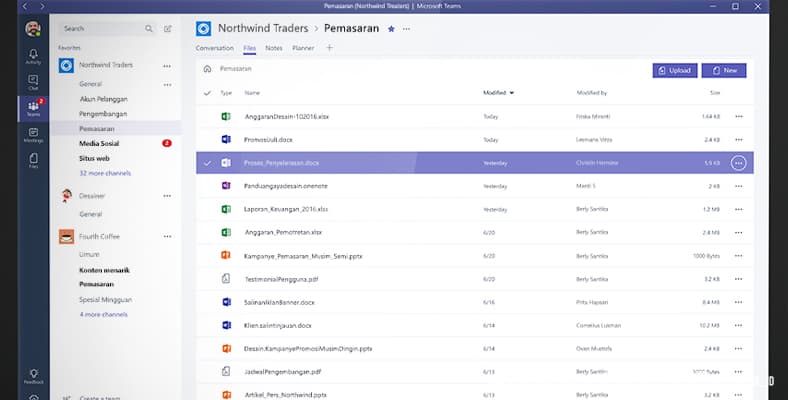This screenshot has height=400, width=788.
Task: Switch to the Conversation tab
Action: point(215,48)
